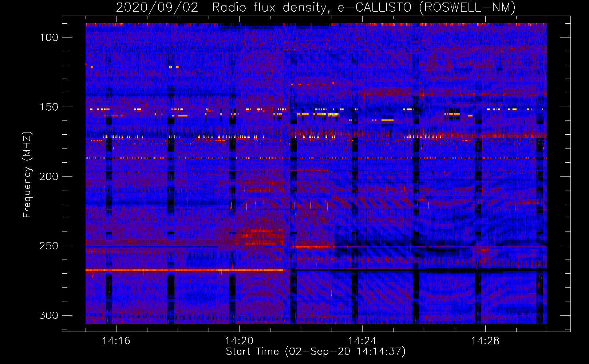Click the bright red horizontal emission line near 268 MHz
Viewport: 589px width, 364px height.
185,270
